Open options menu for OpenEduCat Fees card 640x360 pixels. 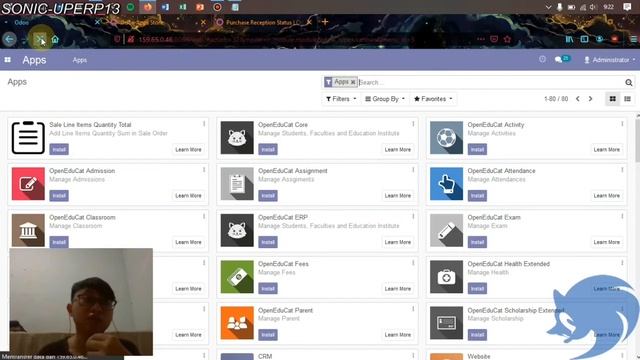pyautogui.click(x=413, y=263)
